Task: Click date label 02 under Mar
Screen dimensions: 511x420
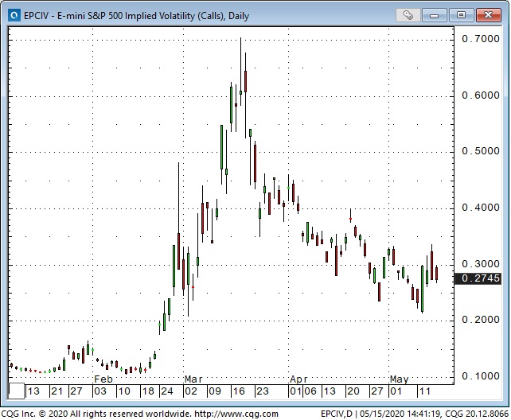Action: (x=191, y=391)
